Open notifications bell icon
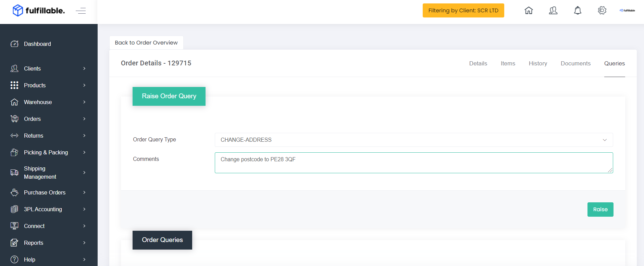The image size is (644, 266). (x=578, y=11)
